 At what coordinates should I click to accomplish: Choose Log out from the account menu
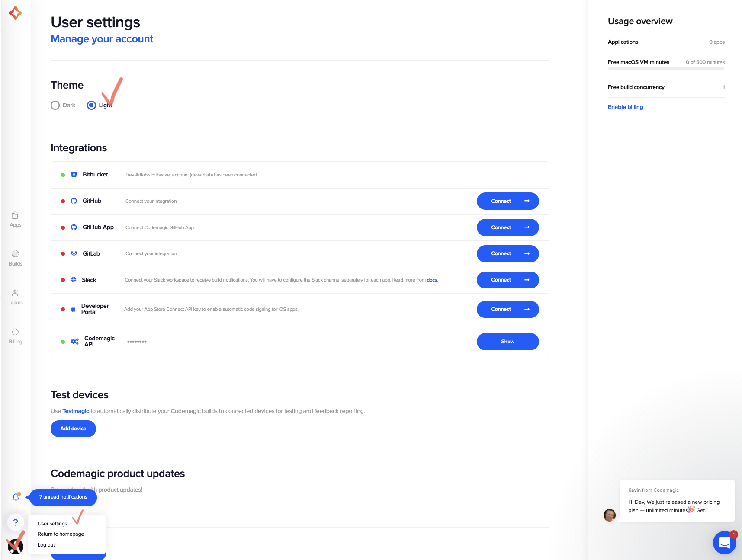tap(46, 544)
